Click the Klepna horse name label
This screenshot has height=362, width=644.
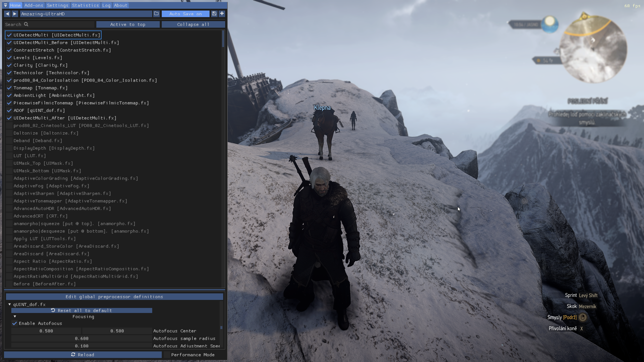(x=322, y=108)
